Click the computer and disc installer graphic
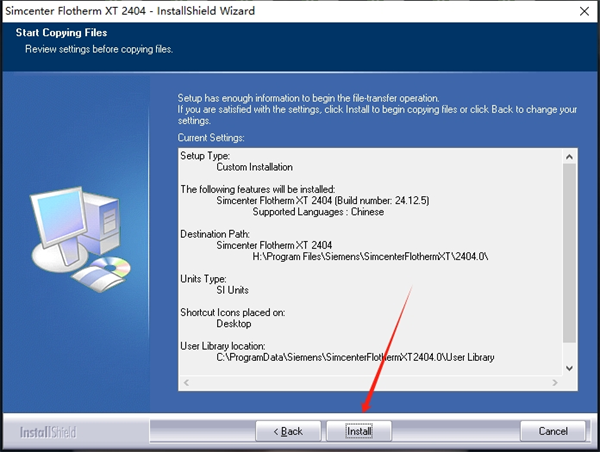The height and width of the screenshot is (452, 600). [80, 239]
